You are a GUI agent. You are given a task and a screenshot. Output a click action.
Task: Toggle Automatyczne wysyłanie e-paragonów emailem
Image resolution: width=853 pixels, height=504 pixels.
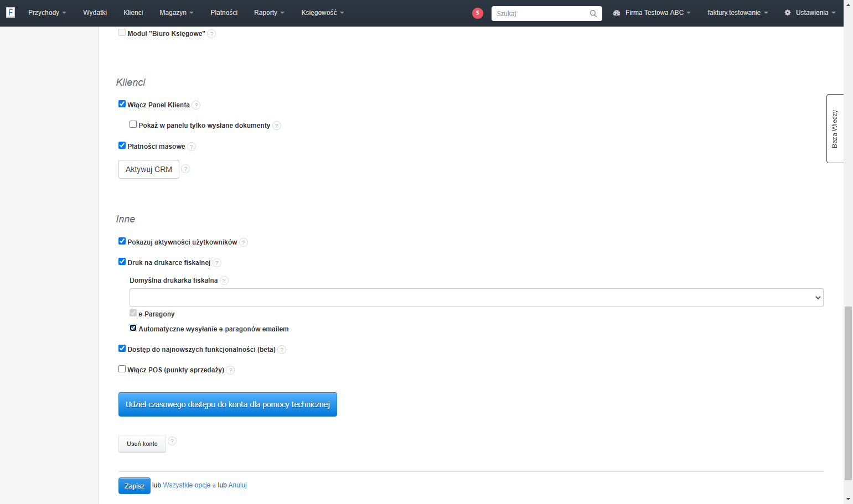click(133, 328)
